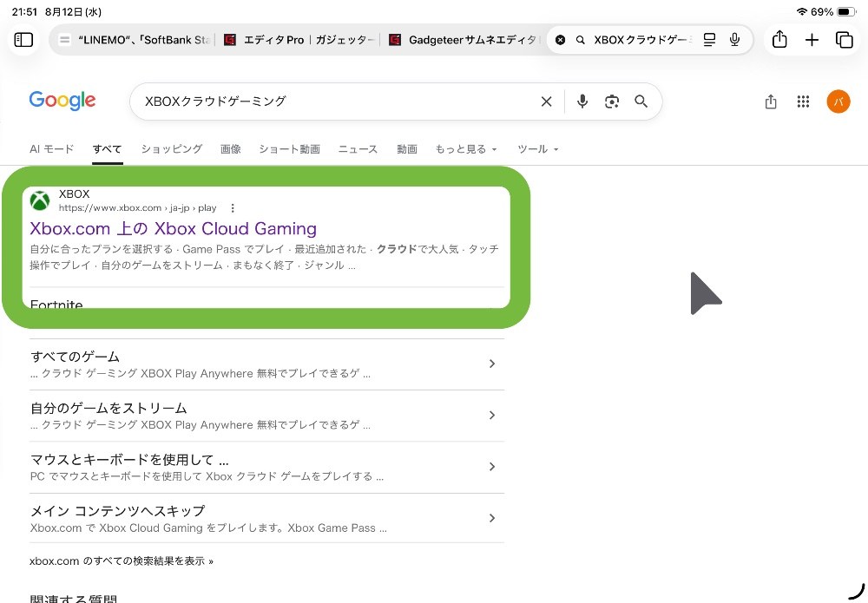Viewport: 868px width, 603px height.
Task: Close the XBOX search tab
Action: click(560, 40)
